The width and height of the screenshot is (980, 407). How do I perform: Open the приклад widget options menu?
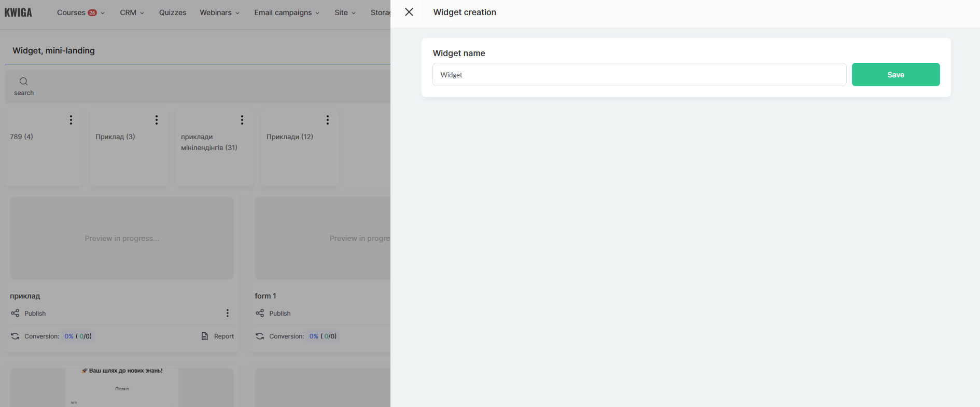pyautogui.click(x=227, y=313)
